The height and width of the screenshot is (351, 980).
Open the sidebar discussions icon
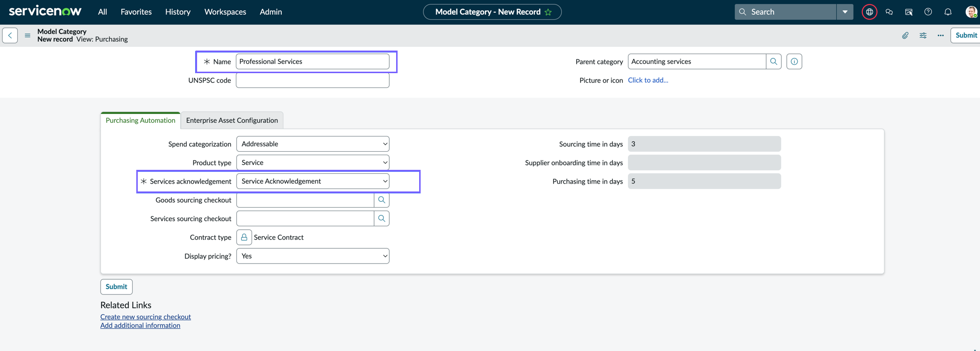click(x=908, y=12)
